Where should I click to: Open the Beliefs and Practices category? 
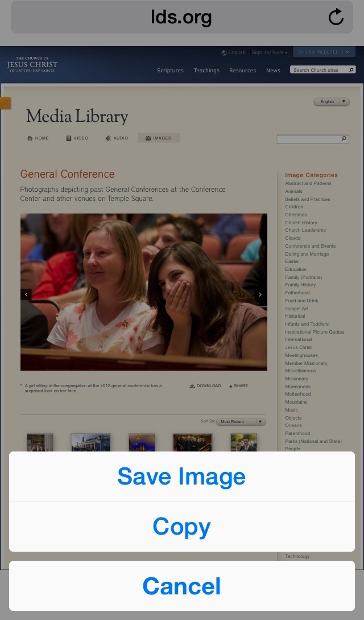[308, 199]
